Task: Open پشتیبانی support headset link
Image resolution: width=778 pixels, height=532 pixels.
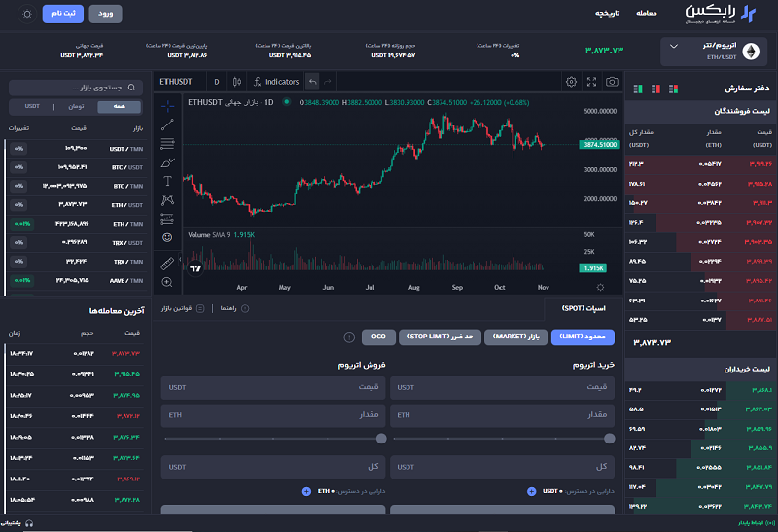Action: [x=18, y=523]
